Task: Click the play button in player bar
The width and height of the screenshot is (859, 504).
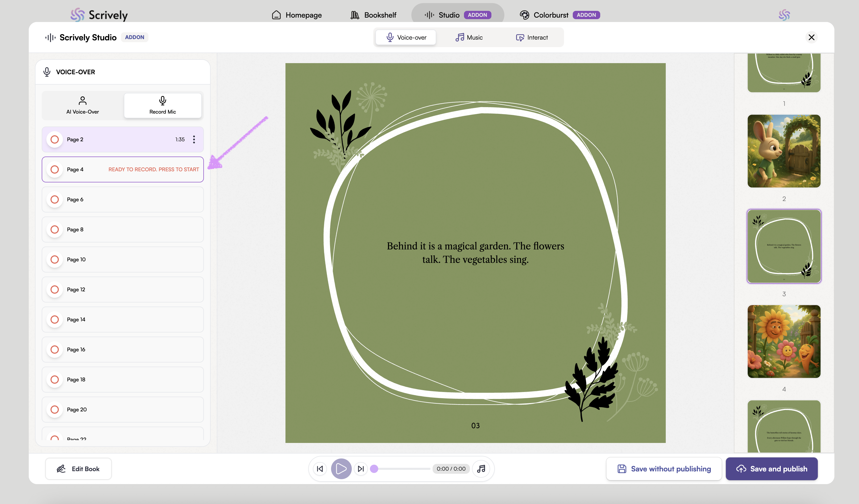Action: [341, 469]
